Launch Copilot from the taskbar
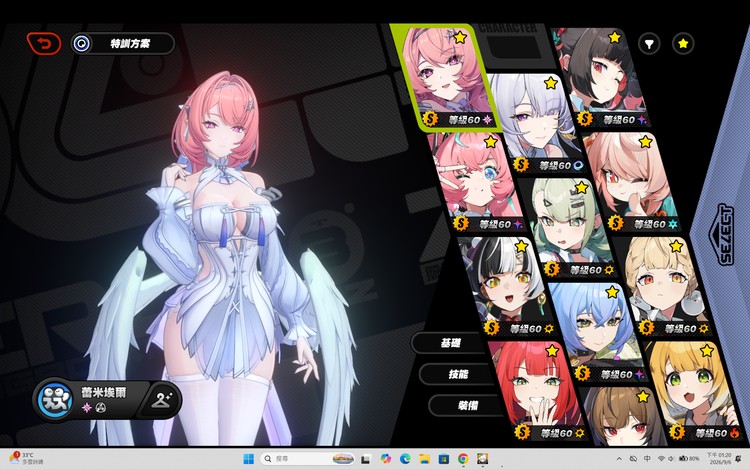Image resolution: width=750 pixels, height=469 pixels. pyautogui.click(x=386, y=459)
